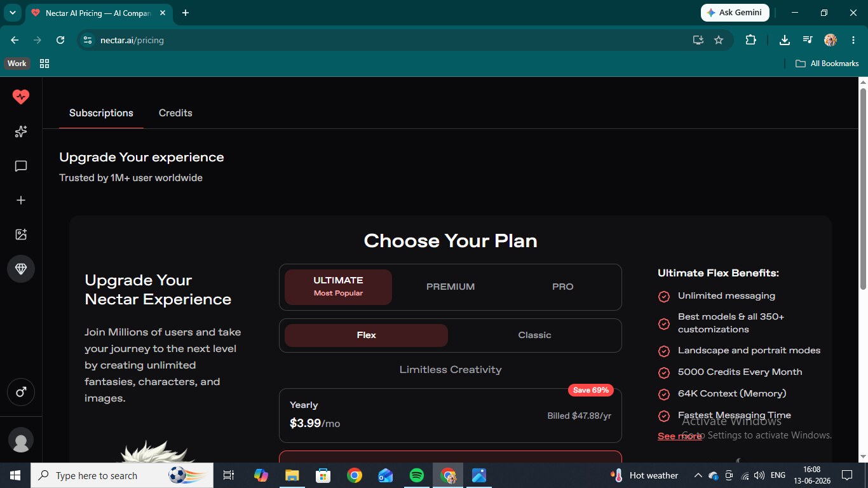Click the browser back arrow
This screenshot has height=488, width=868.
click(x=15, y=40)
